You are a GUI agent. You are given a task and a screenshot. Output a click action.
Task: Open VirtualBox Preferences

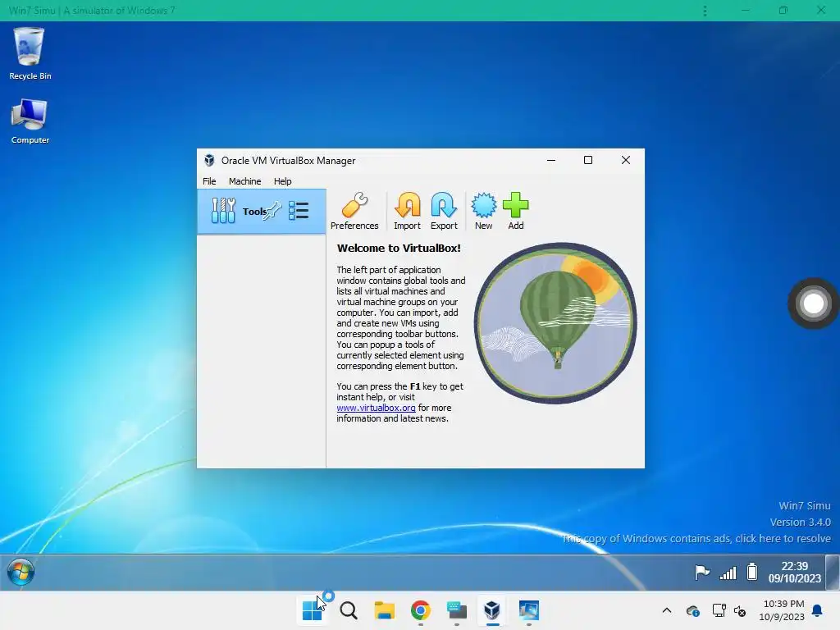tap(354, 211)
